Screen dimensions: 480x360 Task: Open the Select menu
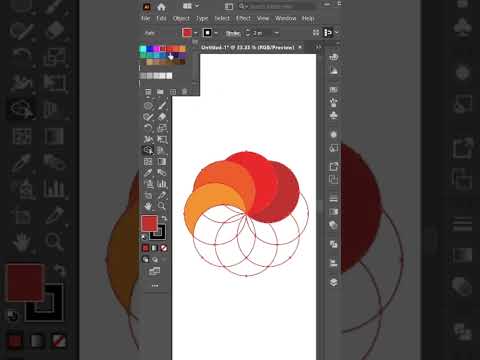click(222, 18)
